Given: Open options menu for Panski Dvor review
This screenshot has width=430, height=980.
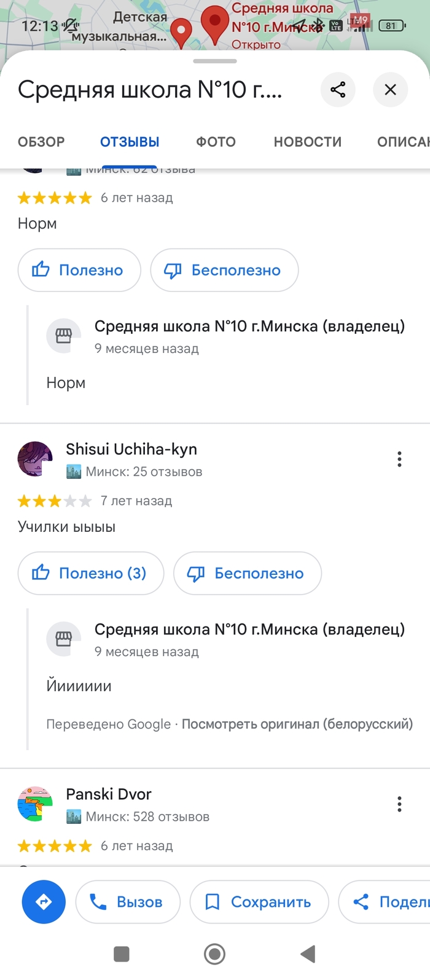Looking at the screenshot, I should [399, 804].
